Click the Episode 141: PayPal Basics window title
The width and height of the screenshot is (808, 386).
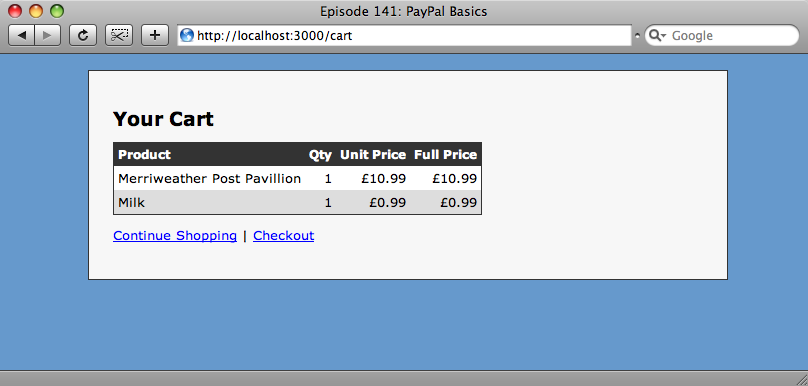[x=403, y=11]
